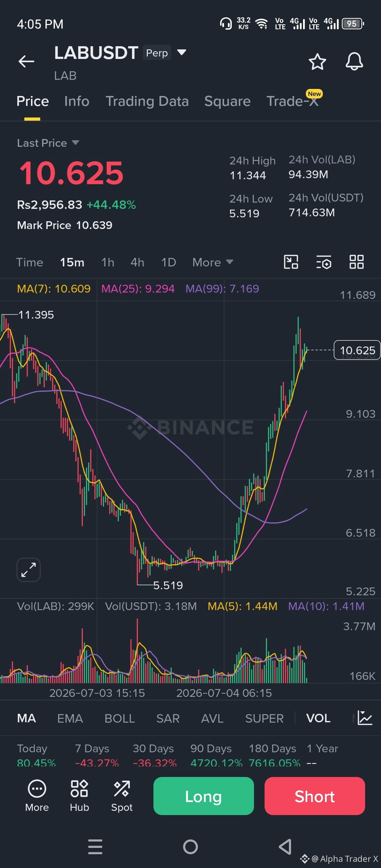The width and height of the screenshot is (381, 868).
Task: Tap the 5.519 low marker on chart
Action: (x=168, y=585)
